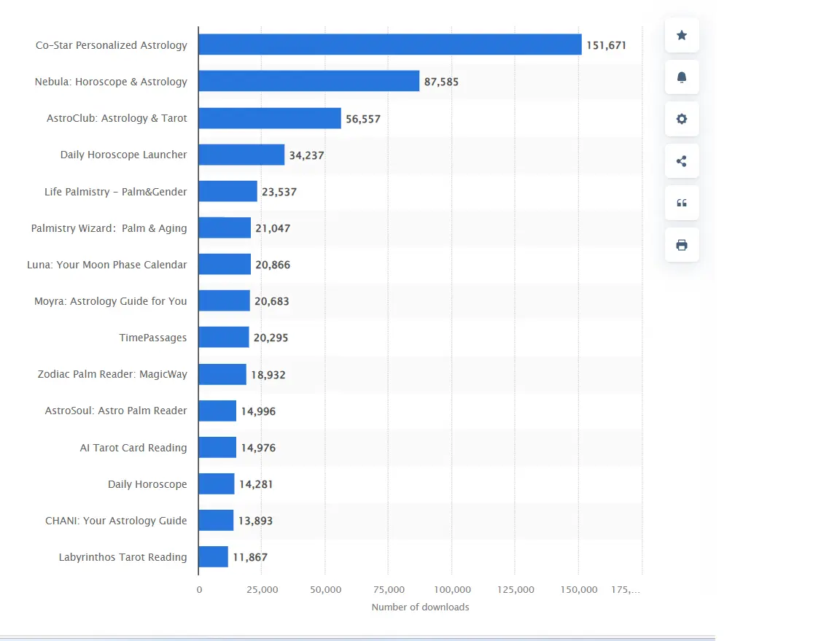Select the Life Palmistry bar
Screen dimensions: 840x641
[227, 191]
